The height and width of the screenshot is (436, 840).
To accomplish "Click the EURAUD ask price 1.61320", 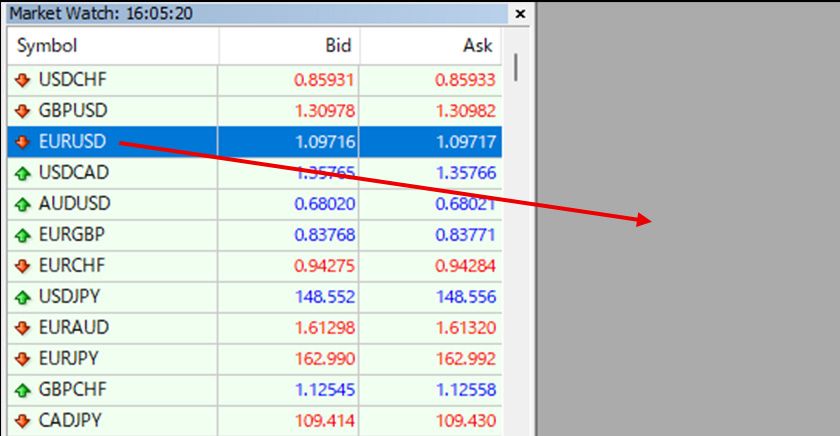I will [x=465, y=328].
